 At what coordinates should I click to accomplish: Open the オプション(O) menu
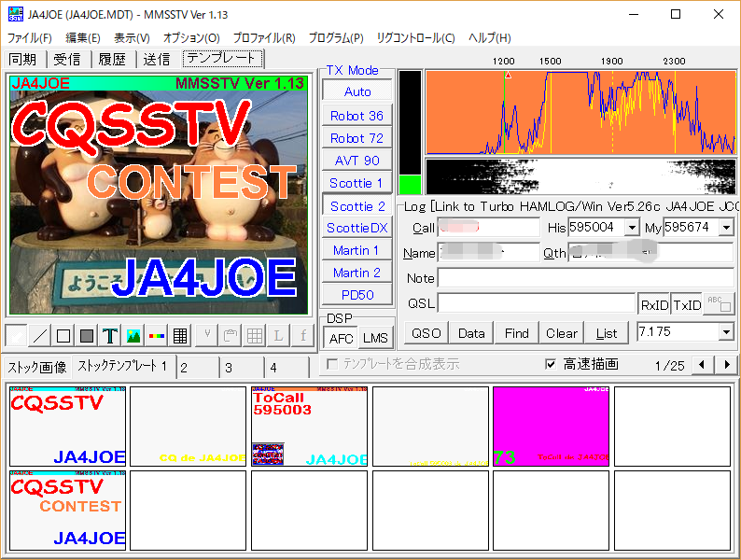[191, 38]
